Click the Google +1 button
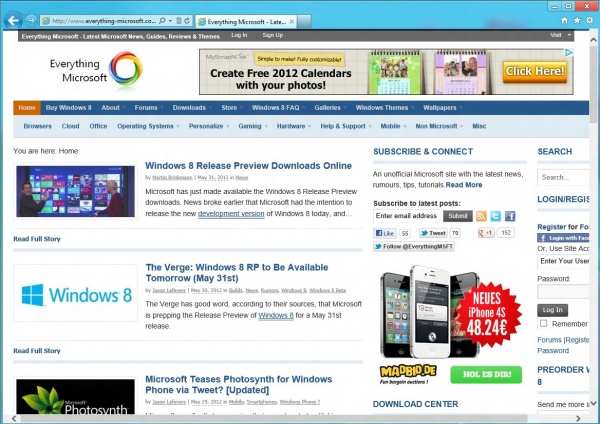This screenshot has width=600, height=424. 486,233
